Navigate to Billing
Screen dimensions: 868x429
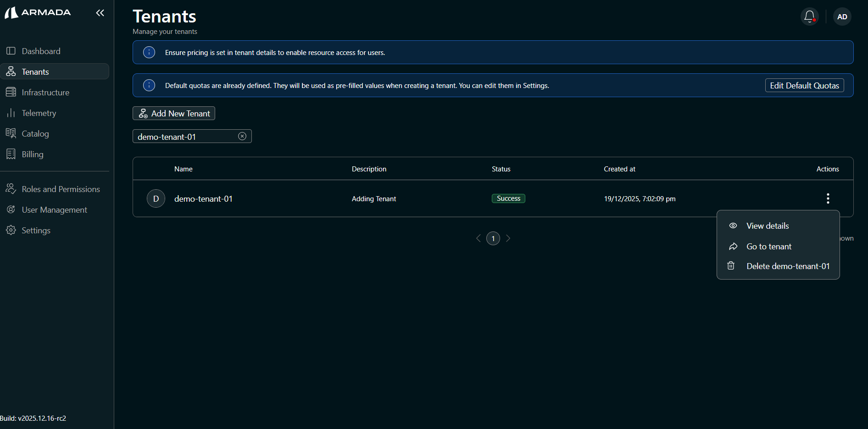pos(33,154)
